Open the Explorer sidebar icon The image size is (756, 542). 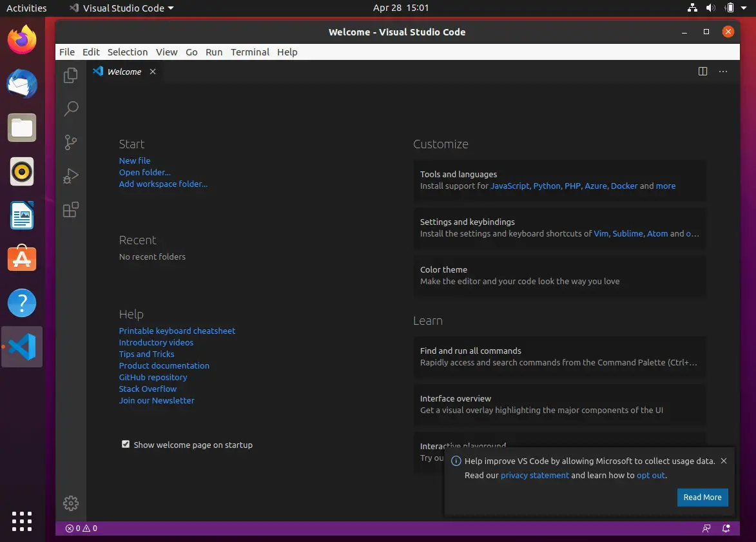(71, 75)
